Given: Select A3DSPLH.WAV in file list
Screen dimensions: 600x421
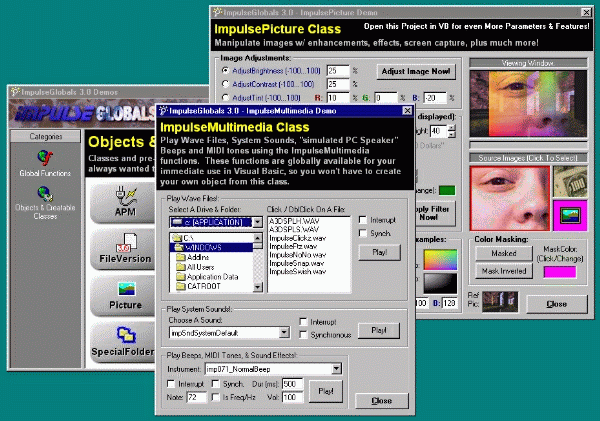Looking at the screenshot, I should click(294, 221).
